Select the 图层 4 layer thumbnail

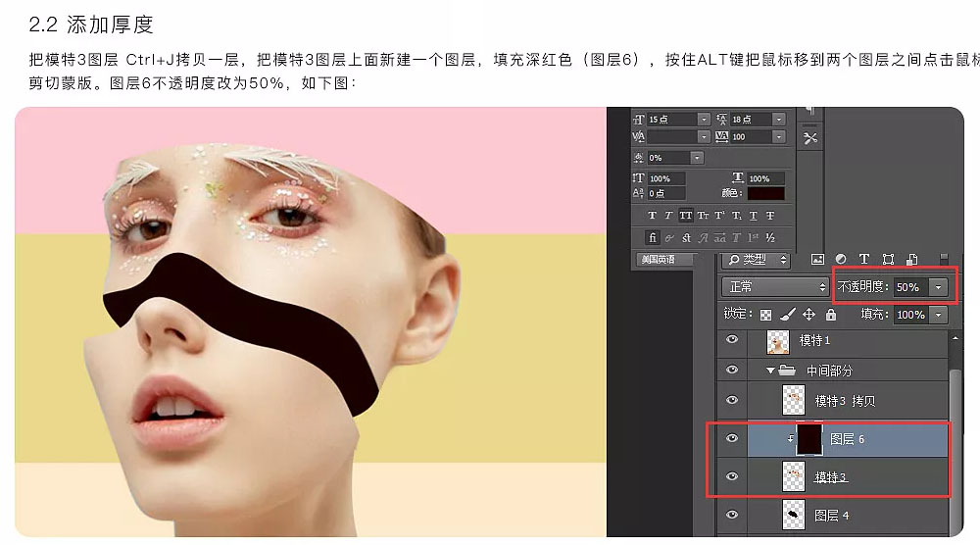(794, 515)
